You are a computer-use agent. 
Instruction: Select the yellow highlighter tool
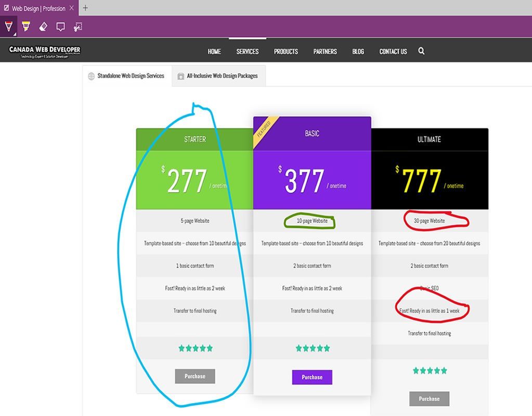tap(26, 27)
